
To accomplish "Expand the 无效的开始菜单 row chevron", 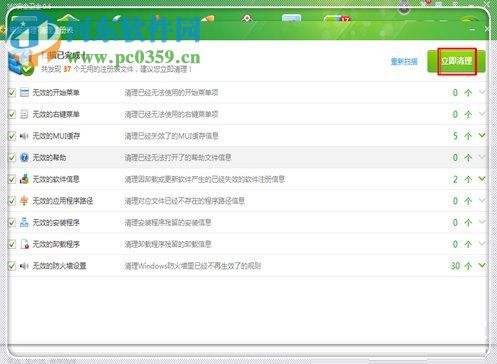I will click(x=482, y=92).
